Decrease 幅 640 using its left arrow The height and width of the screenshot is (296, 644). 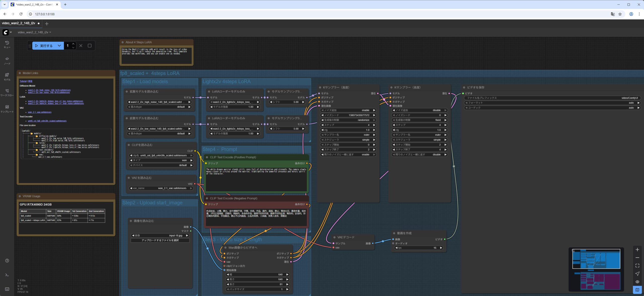228,274
